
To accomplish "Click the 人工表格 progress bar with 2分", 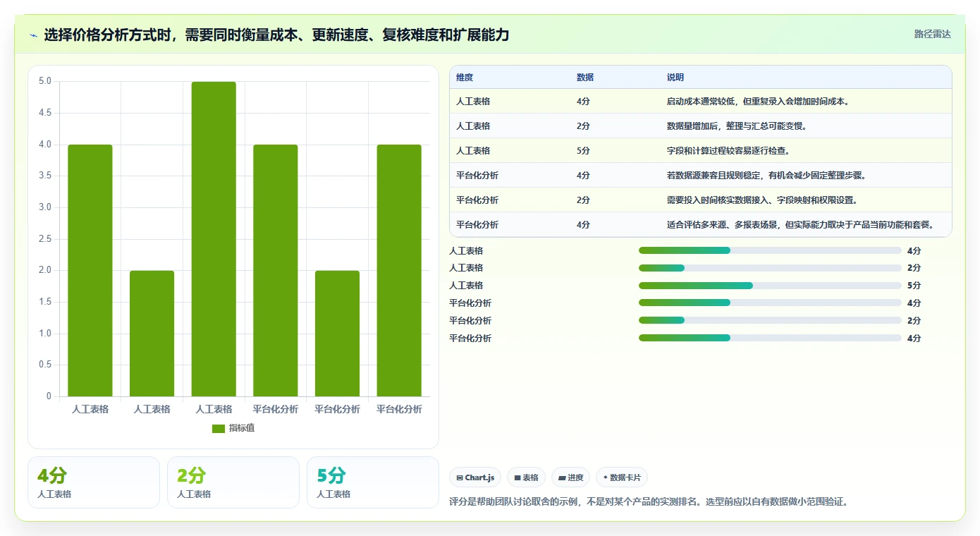I will (770, 268).
